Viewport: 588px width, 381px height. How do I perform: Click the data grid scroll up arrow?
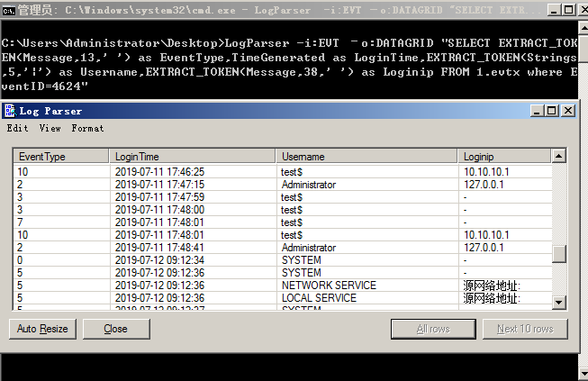(559, 156)
